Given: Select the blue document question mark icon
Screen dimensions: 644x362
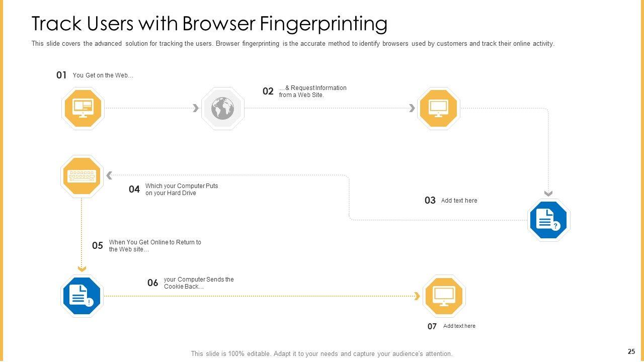Looking at the screenshot, I should [548, 220].
